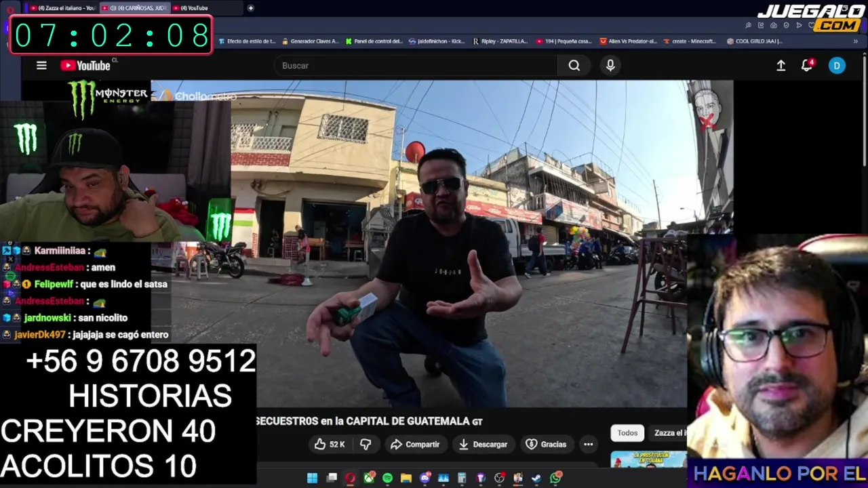
Task: Open the upload/create icon on YouTube
Action: pyautogui.click(x=781, y=66)
